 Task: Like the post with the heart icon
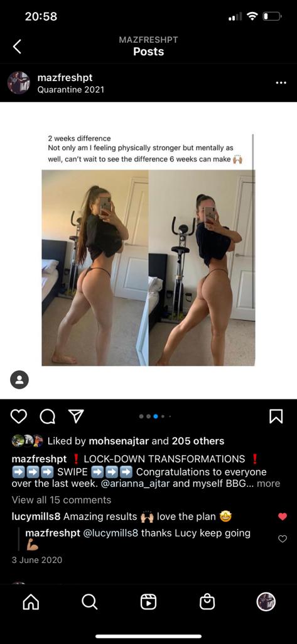pyautogui.click(x=18, y=417)
